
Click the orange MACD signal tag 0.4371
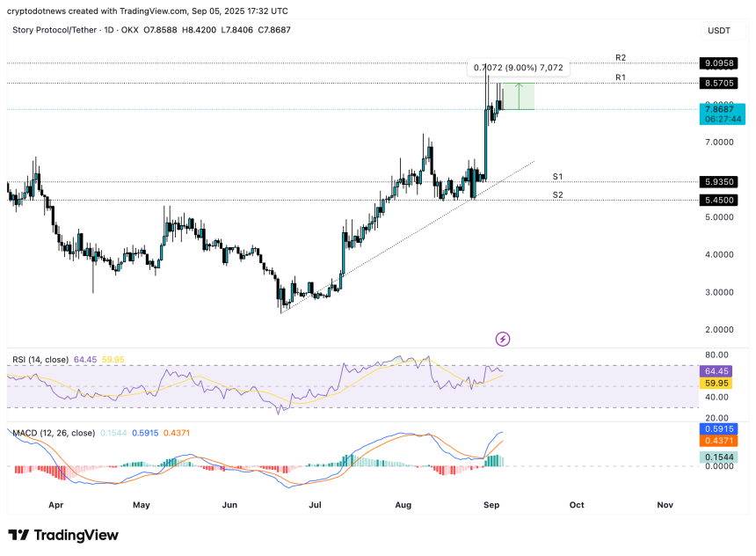tap(721, 440)
